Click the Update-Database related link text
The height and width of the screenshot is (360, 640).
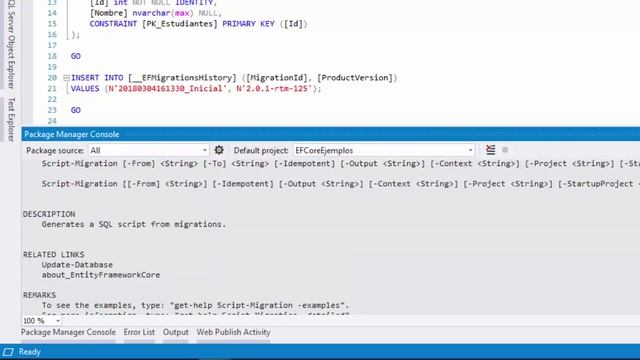(x=77, y=264)
